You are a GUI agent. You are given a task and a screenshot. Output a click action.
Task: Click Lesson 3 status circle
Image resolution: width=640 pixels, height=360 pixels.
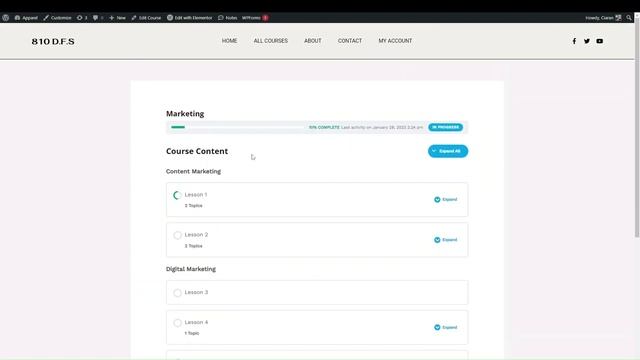[177, 293]
